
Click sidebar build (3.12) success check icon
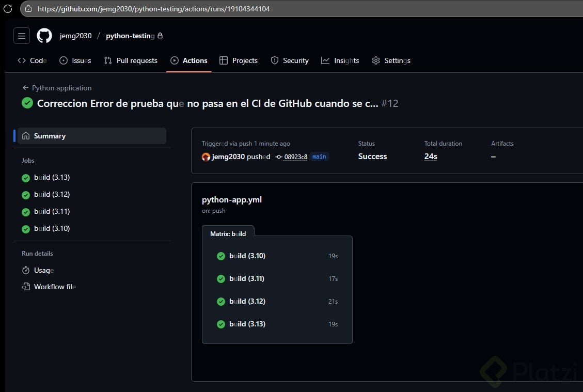click(26, 195)
